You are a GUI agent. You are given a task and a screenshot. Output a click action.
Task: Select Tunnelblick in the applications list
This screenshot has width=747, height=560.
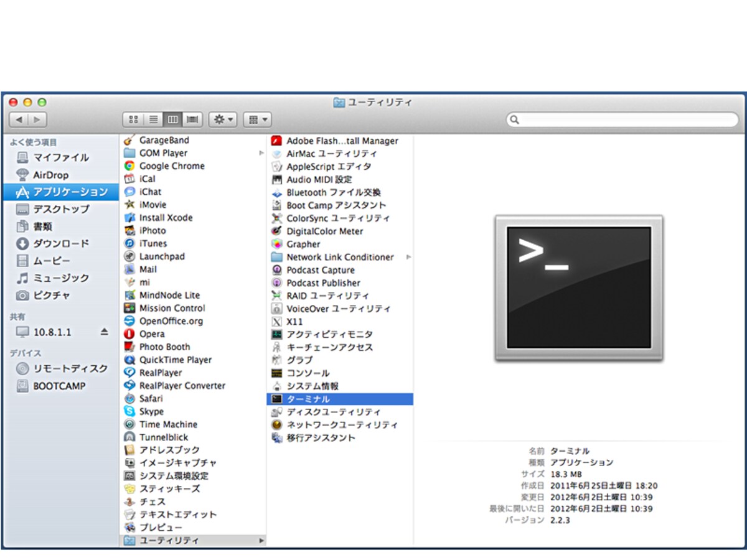coord(193,437)
